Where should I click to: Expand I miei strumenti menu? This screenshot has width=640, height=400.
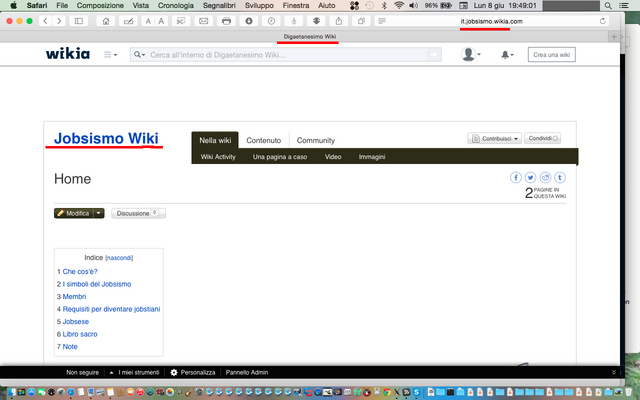coord(135,372)
